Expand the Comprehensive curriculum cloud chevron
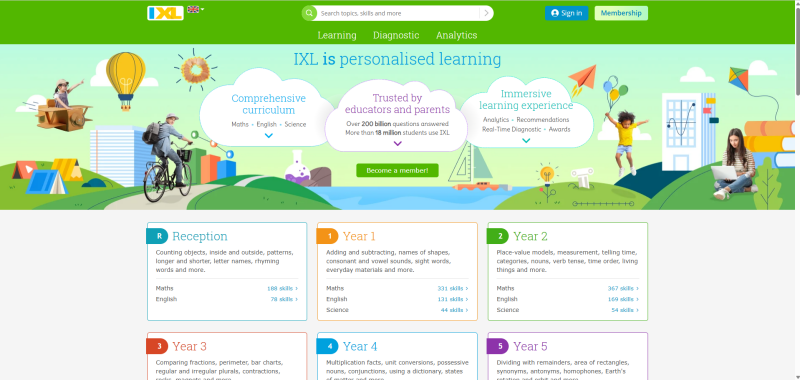Image resolution: width=800 pixels, height=380 pixels. coord(269,136)
